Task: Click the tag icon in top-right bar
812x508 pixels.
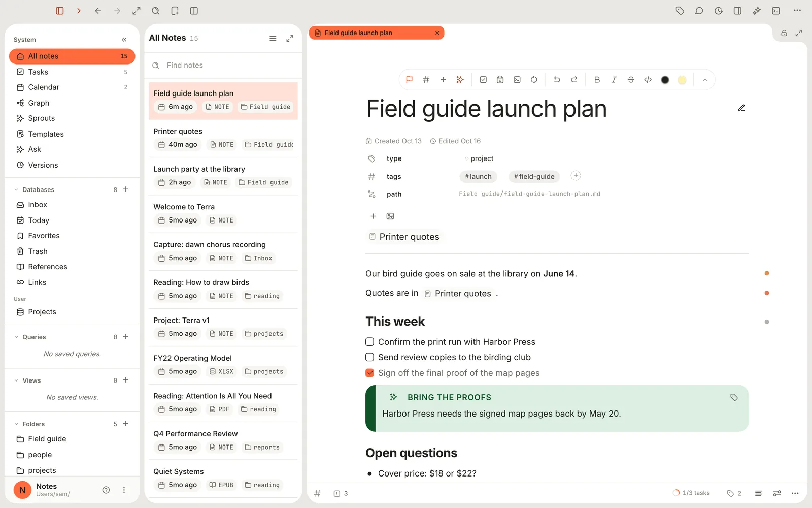Action: [680, 11]
